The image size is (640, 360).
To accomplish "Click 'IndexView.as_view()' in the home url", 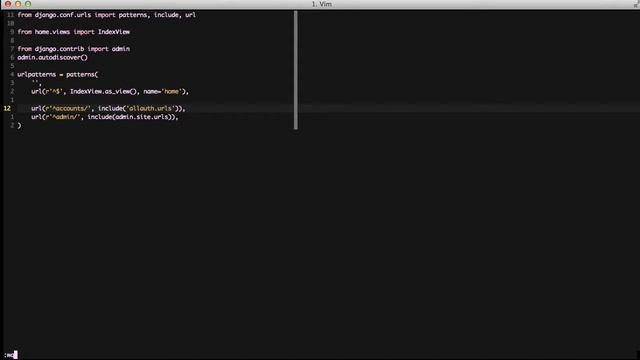I will [103, 91].
